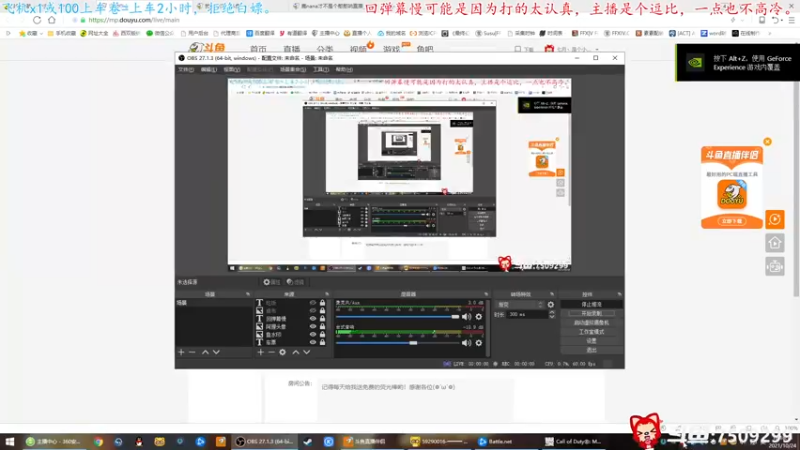Screen dimensions: 800x450
Task: Open the Windows Start menu
Action: point(10,441)
